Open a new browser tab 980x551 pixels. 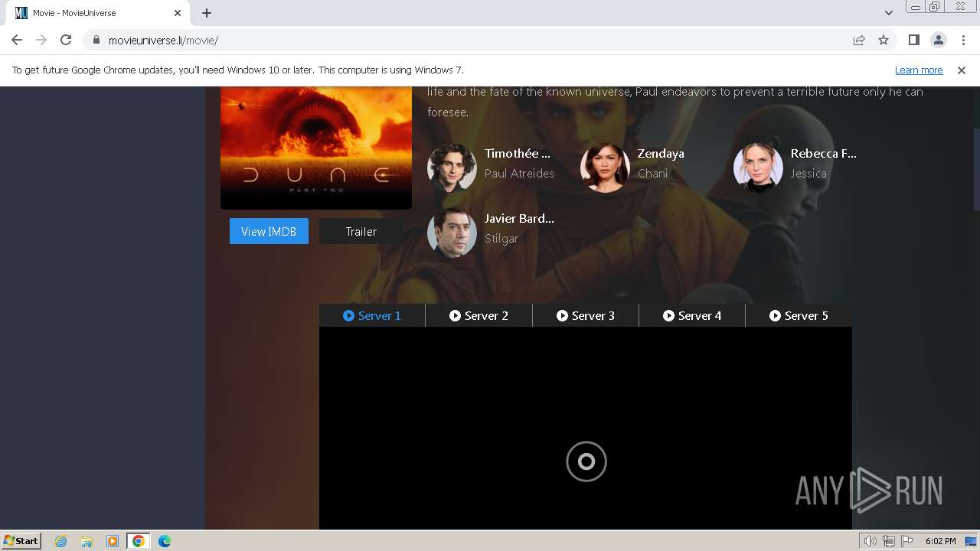207,13
